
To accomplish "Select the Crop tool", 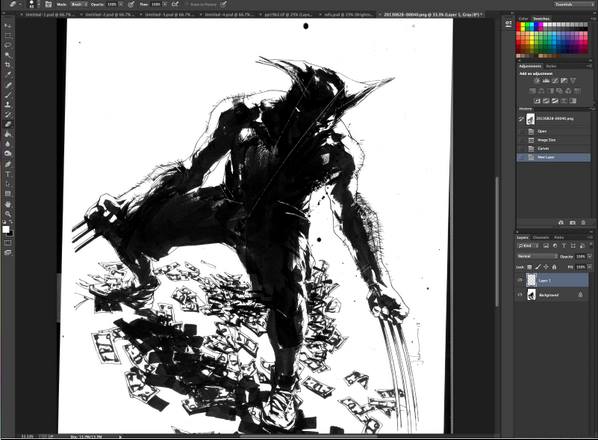I will coord(8,65).
